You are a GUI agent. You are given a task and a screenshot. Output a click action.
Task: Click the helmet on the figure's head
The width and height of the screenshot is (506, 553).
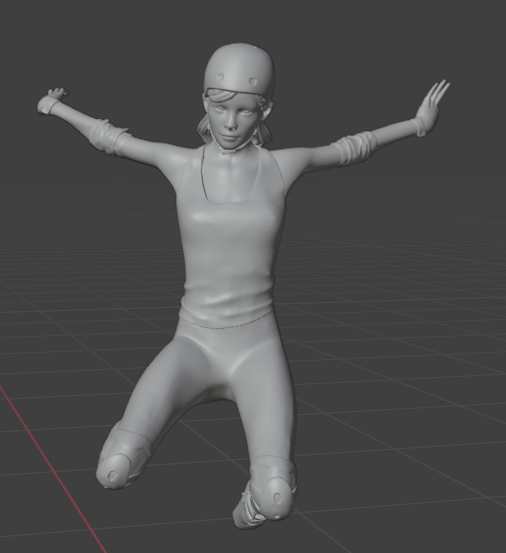click(x=239, y=69)
